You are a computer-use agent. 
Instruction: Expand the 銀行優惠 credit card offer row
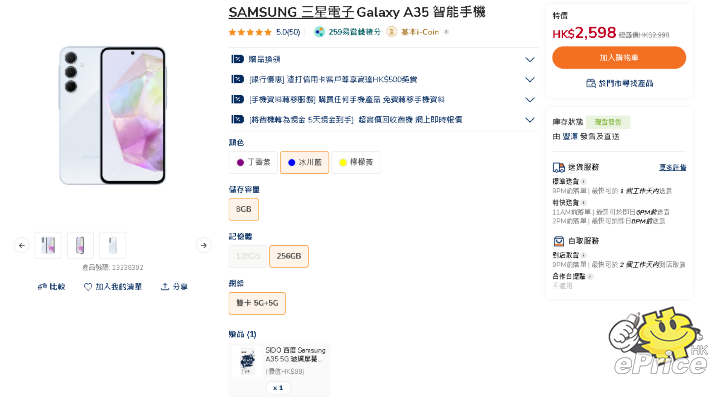click(529, 79)
